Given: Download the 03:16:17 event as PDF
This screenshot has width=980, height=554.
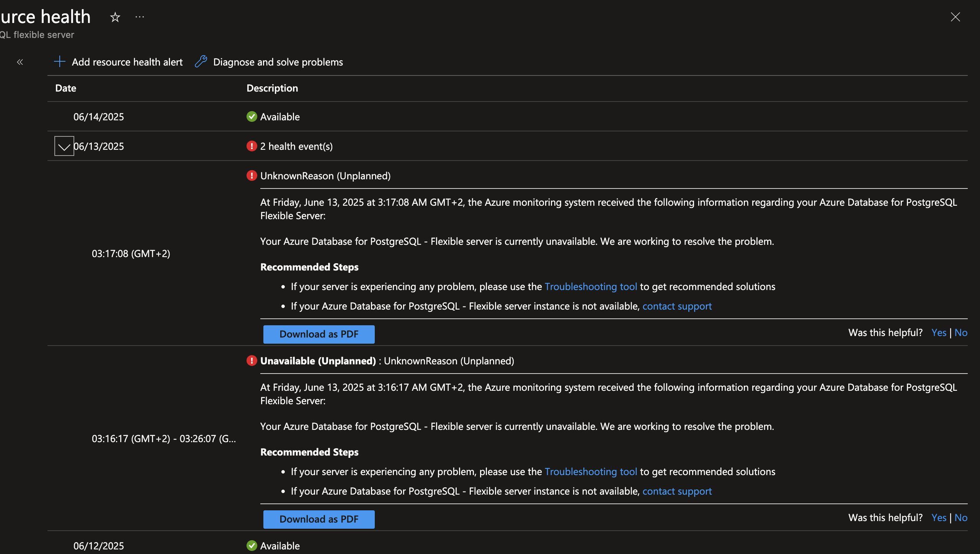Looking at the screenshot, I should click(x=319, y=519).
